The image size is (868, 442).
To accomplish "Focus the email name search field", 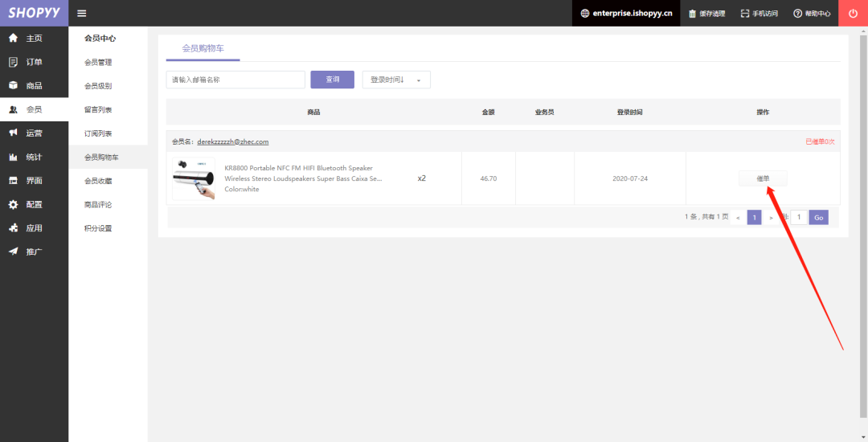I will 235,80.
